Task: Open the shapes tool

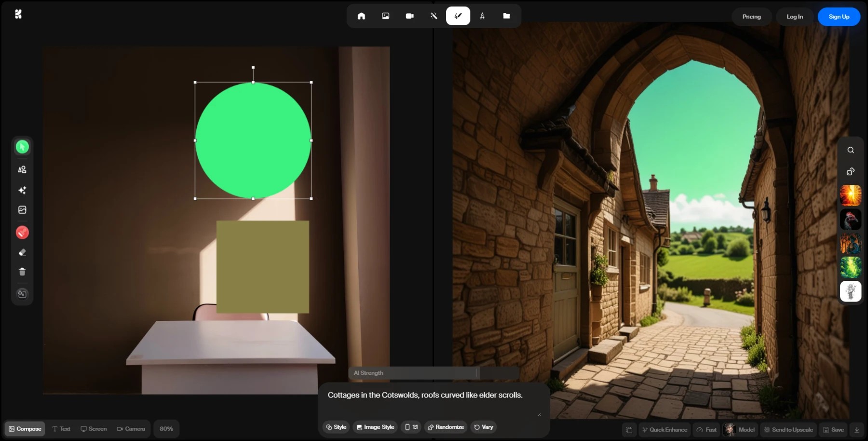Action: (22, 169)
